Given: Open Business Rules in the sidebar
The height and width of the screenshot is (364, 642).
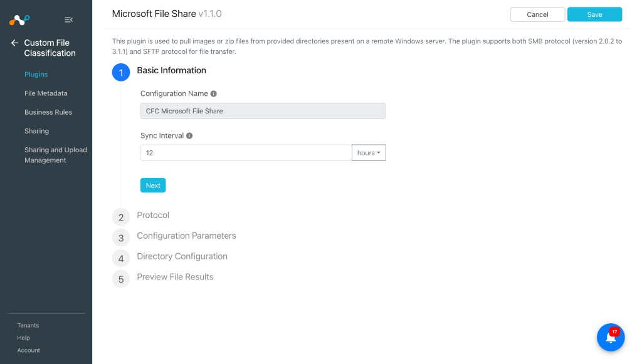Looking at the screenshot, I should [x=48, y=112].
